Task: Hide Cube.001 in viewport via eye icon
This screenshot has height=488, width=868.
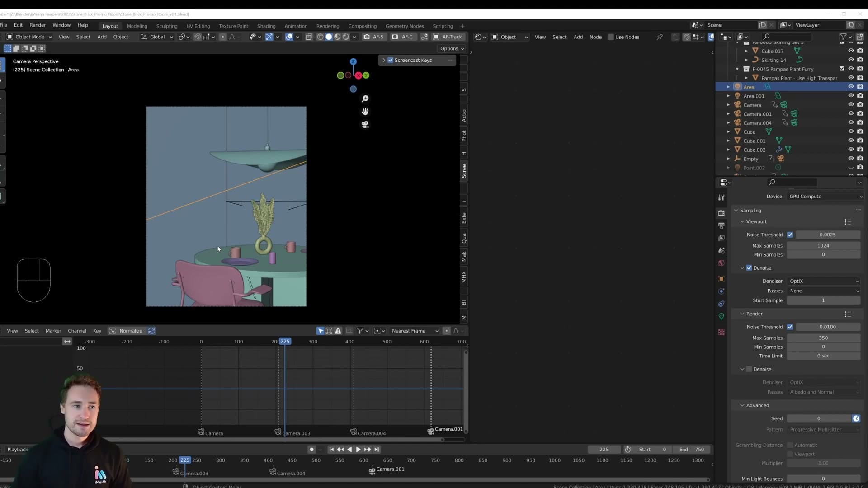Action: [x=851, y=141]
